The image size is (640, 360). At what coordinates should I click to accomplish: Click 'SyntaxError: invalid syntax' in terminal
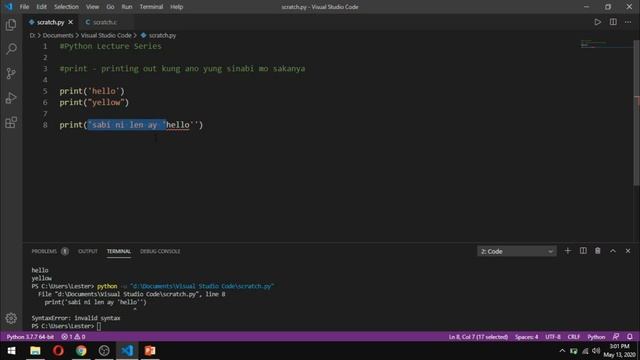(76, 318)
